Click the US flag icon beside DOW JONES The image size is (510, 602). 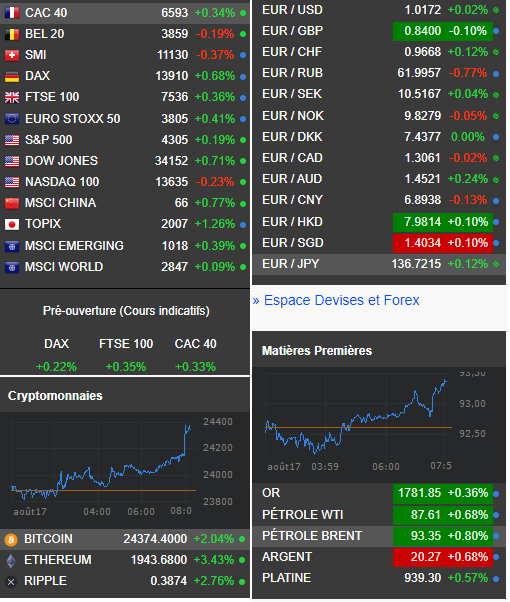[x=12, y=161]
